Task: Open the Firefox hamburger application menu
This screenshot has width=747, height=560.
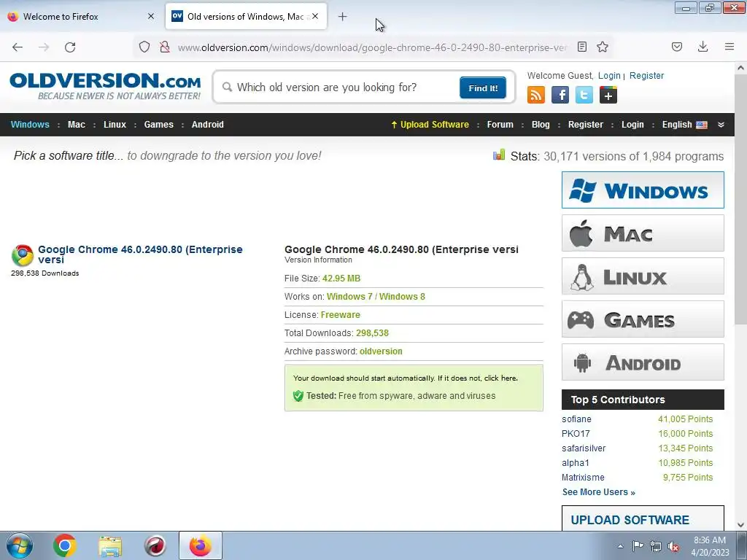Action: tap(729, 47)
